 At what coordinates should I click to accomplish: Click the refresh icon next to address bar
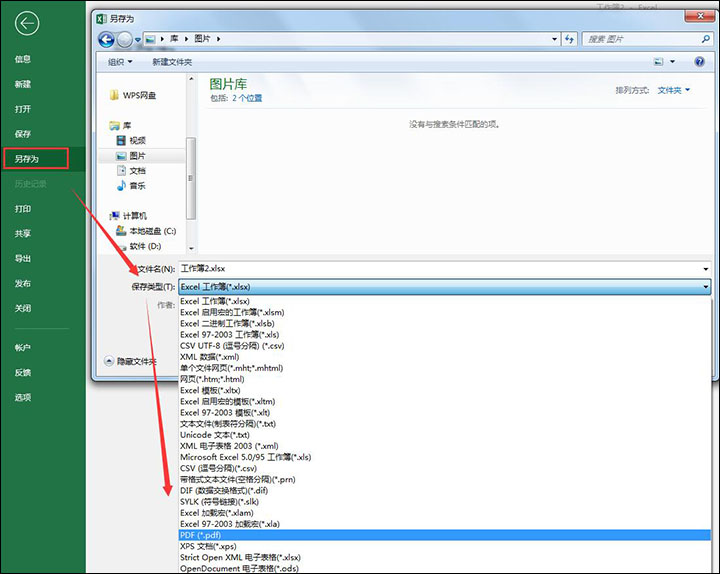tap(569, 39)
